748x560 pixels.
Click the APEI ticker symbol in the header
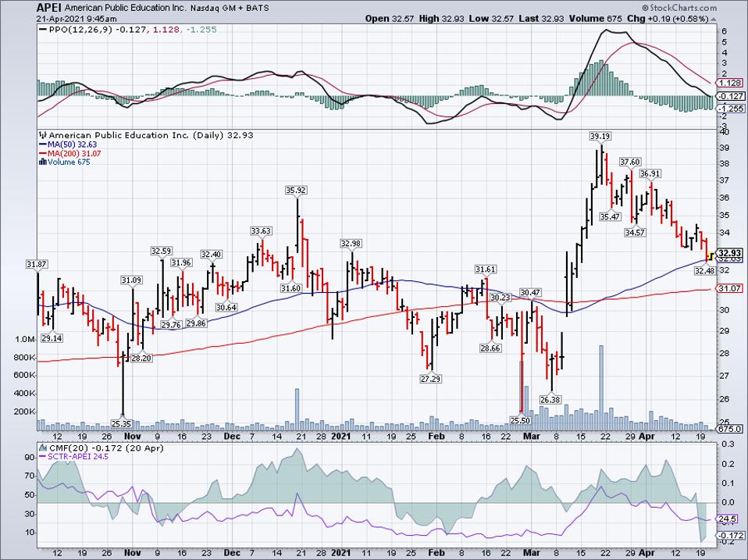(x=50, y=8)
